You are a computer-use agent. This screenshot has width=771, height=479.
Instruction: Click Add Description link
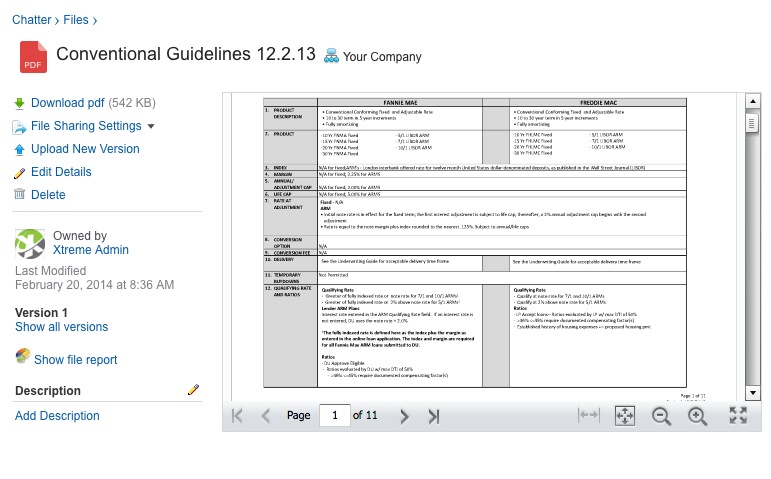tap(57, 416)
